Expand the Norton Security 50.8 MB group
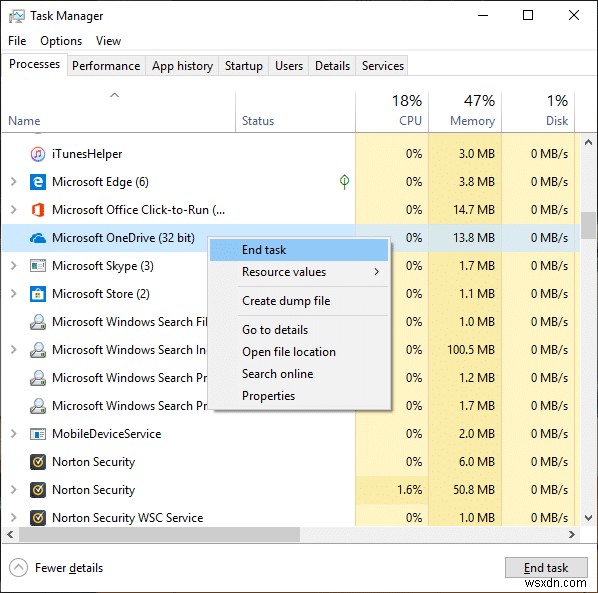The width and height of the screenshot is (598, 593). pos(13,490)
